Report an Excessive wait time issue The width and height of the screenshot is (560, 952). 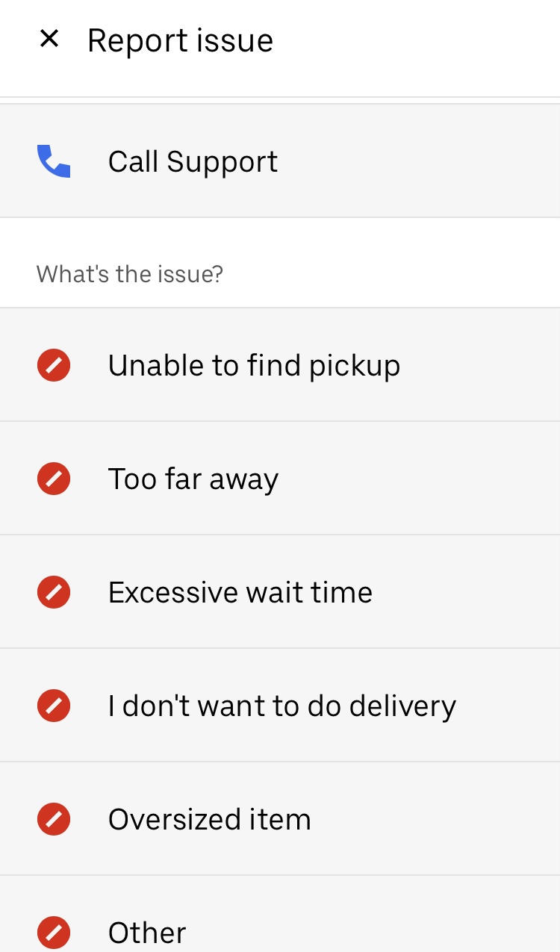(240, 592)
